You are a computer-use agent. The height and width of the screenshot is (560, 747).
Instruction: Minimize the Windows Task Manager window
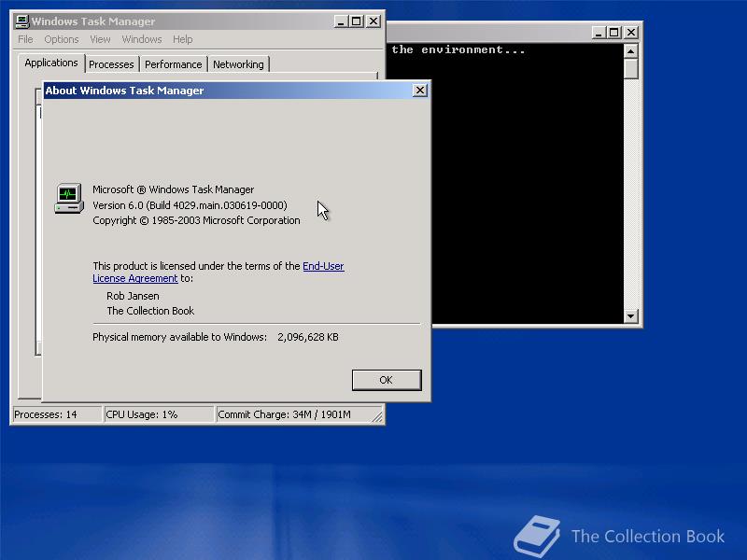coord(340,21)
